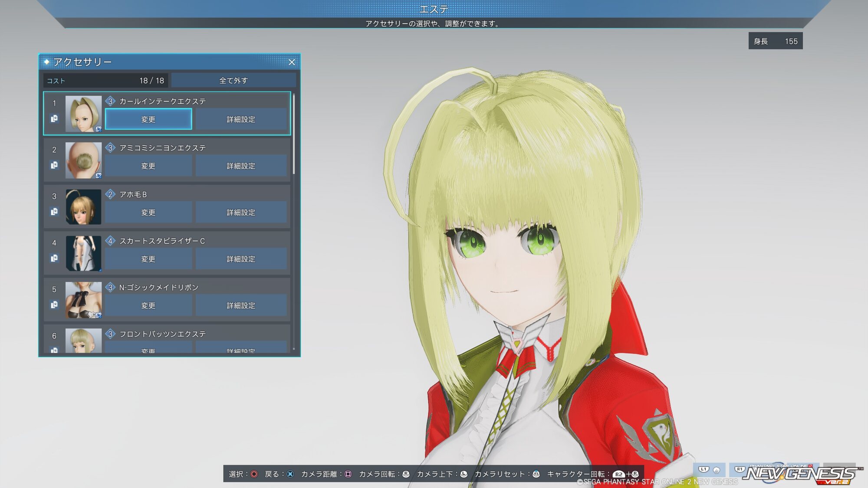Open 詳細設定 for スカートスタビライザーC
868x488 pixels.
click(241, 259)
